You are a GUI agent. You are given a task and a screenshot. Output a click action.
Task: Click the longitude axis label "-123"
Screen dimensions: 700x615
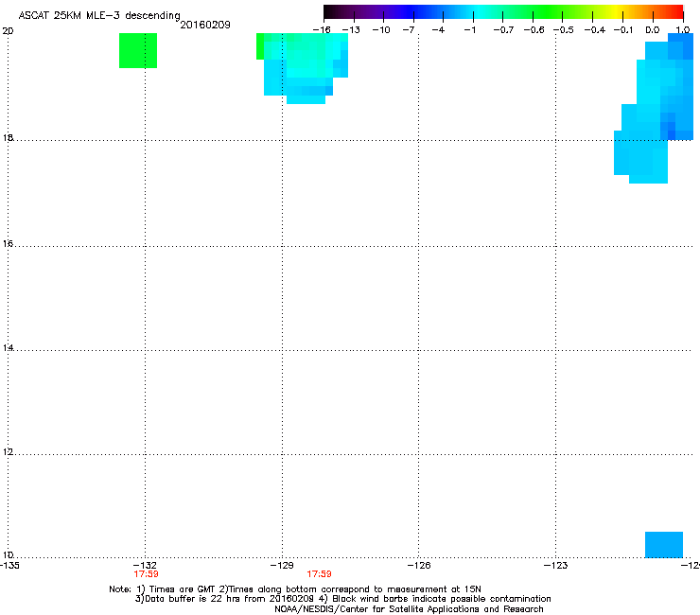(556, 566)
